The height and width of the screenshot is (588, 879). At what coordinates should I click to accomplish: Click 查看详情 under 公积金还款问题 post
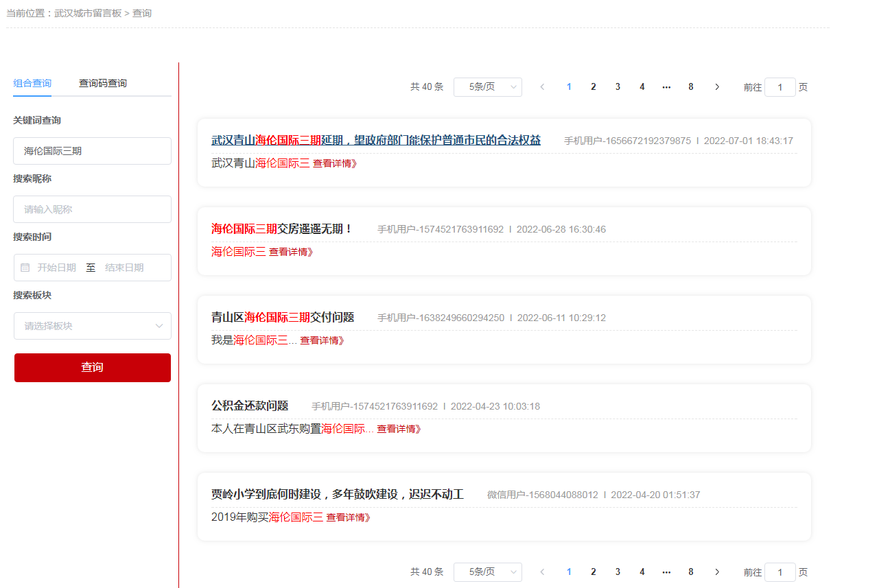(399, 429)
